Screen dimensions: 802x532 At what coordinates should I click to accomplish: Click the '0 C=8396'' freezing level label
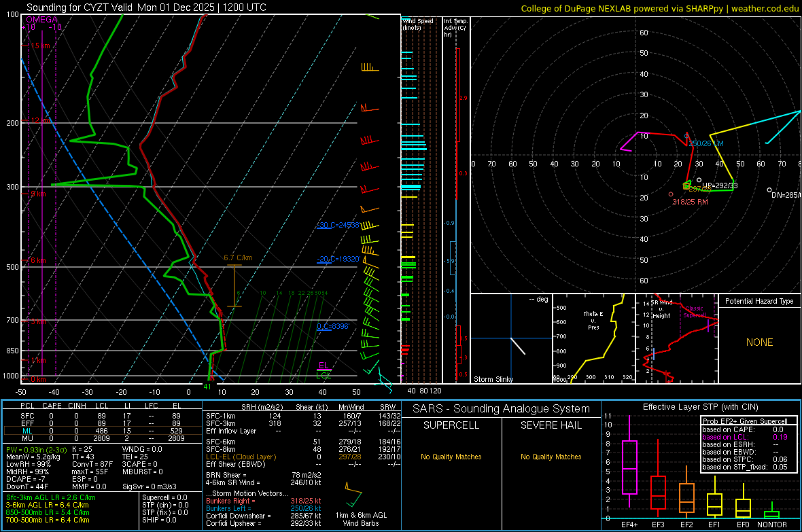(333, 326)
